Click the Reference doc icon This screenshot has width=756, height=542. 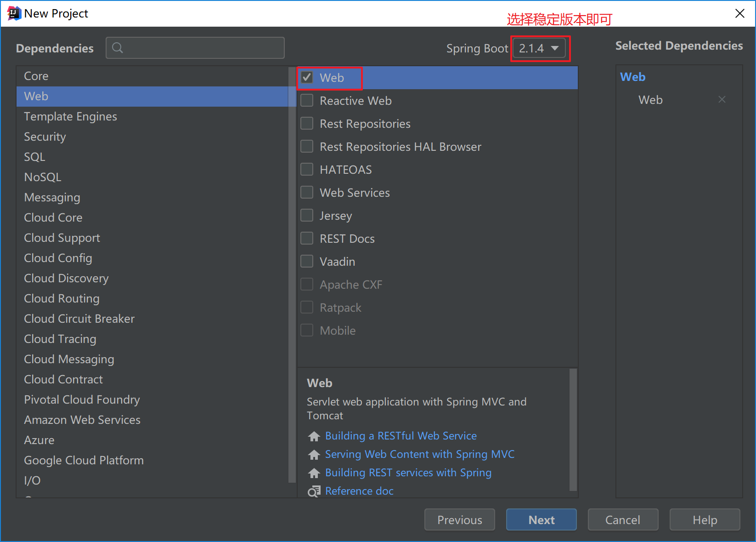coord(314,491)
